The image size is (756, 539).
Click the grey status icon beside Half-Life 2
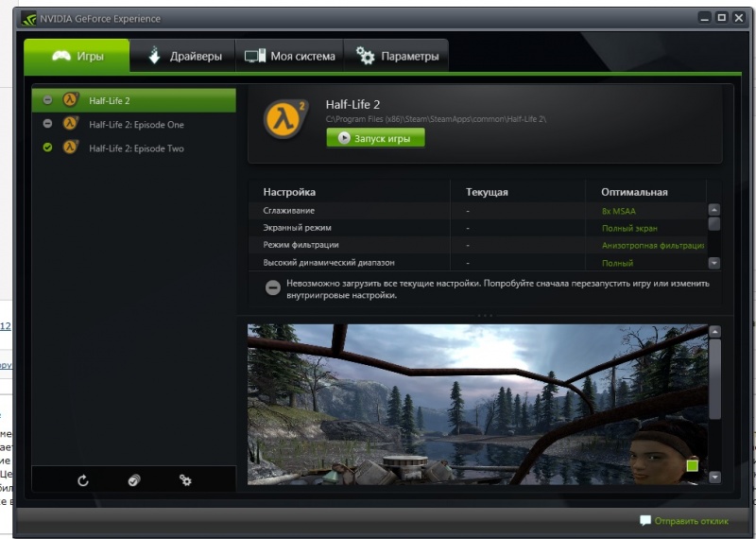coord(47,100)
